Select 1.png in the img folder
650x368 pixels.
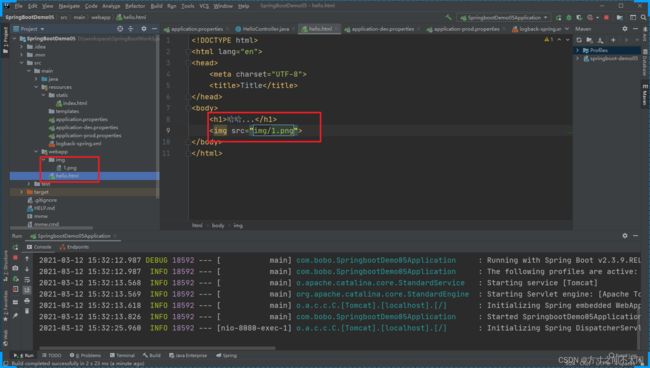pos(66,168)
